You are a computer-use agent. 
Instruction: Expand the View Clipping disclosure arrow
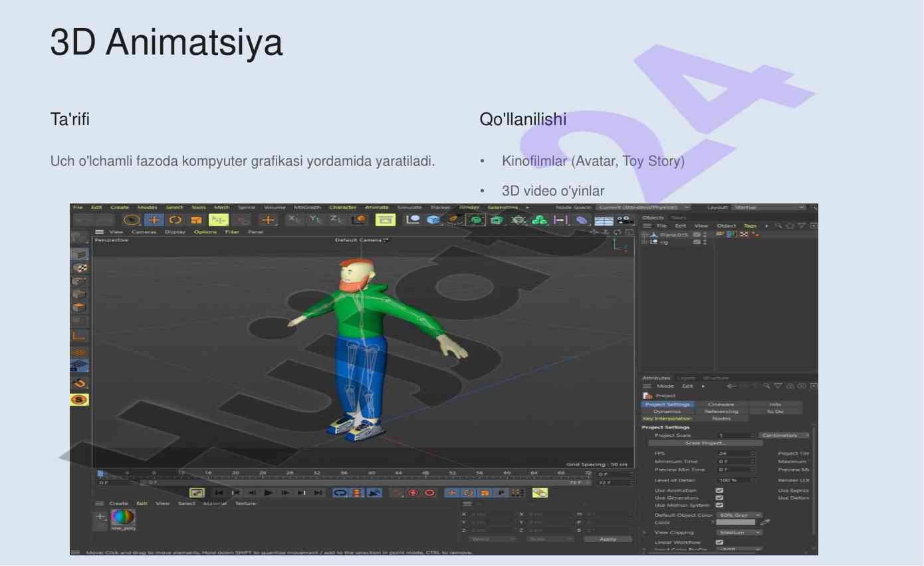[644, 533]
